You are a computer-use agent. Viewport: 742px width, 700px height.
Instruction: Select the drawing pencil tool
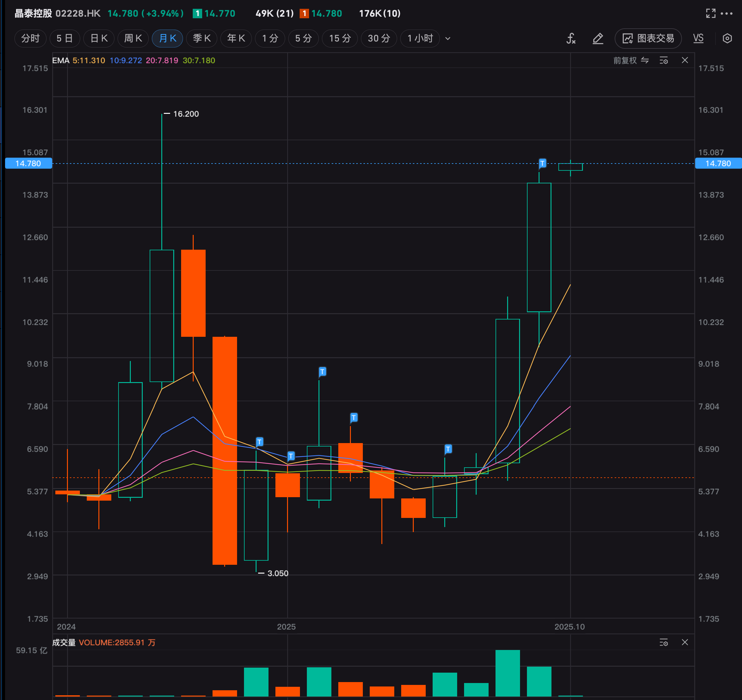(598, 38)
